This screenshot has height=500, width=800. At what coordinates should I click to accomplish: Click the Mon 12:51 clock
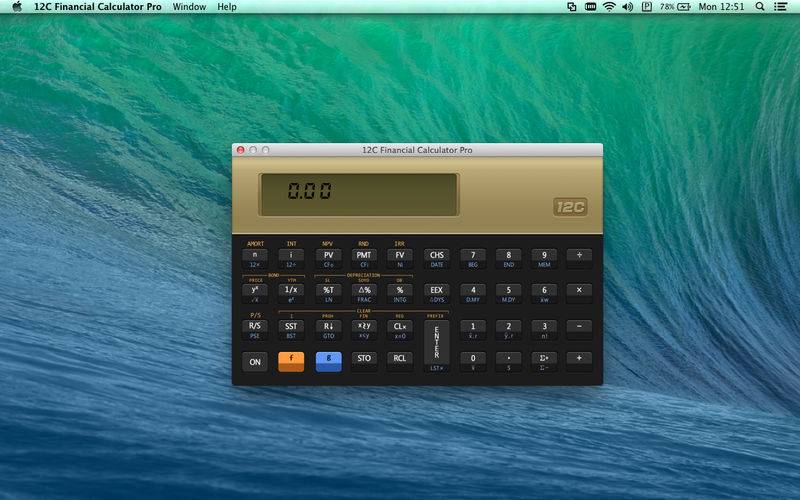pyautogui.click(x=721, y=7)
